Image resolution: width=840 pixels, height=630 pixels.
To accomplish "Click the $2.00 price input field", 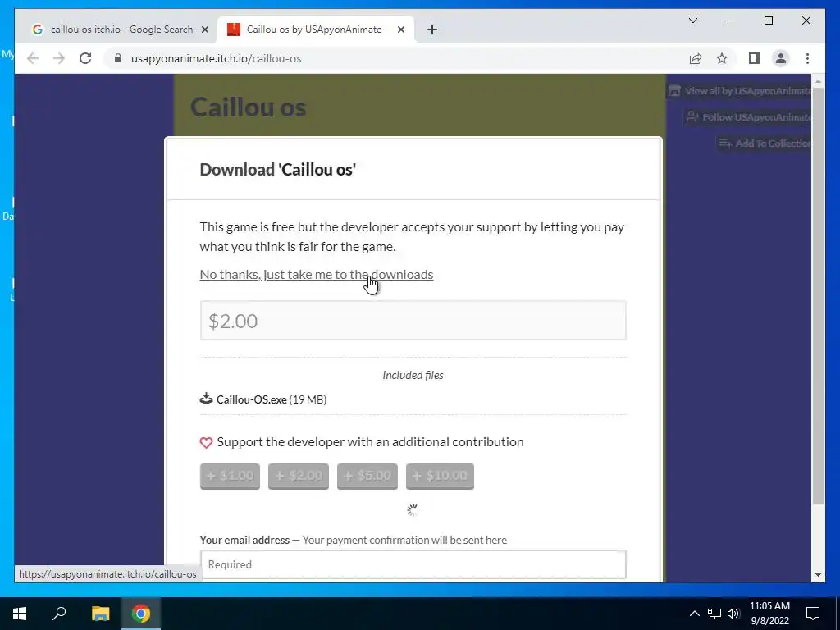I will 413,321.
